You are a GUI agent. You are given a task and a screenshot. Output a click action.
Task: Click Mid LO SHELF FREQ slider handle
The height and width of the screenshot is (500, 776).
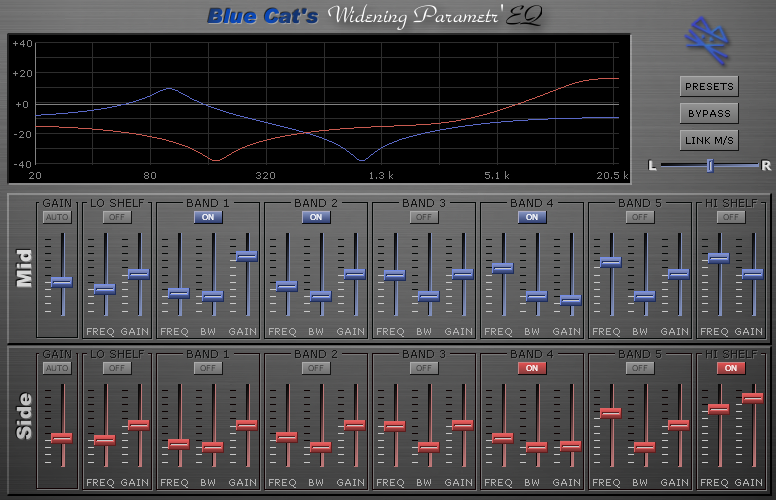[x=105, y=289]
